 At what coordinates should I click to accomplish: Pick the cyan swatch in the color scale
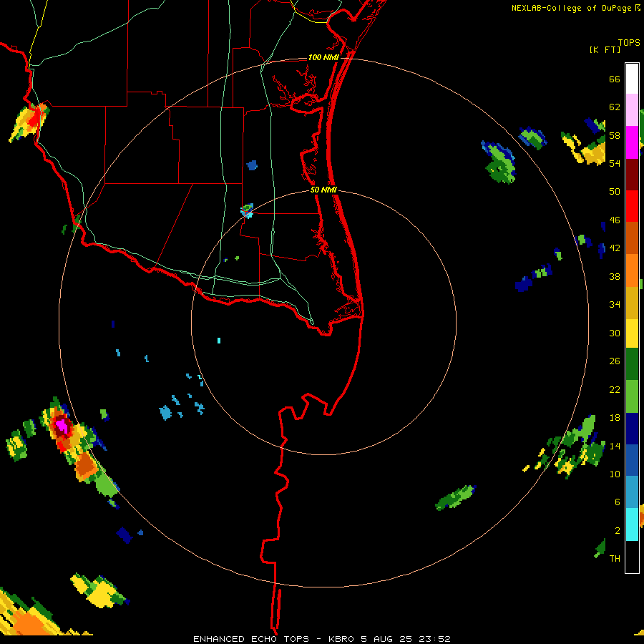632,524
